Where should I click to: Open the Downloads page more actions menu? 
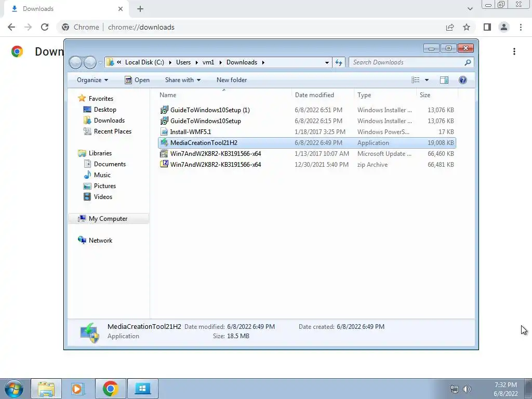pos(514,51)
